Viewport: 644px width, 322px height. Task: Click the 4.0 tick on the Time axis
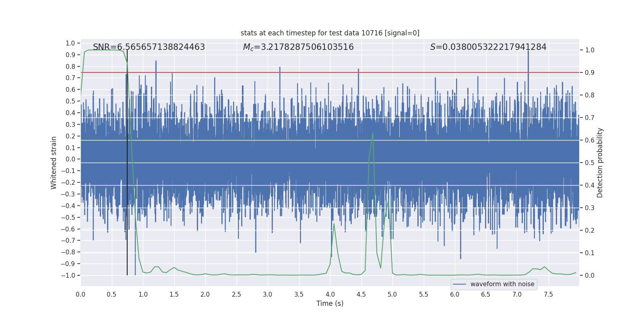click(330, 294)
